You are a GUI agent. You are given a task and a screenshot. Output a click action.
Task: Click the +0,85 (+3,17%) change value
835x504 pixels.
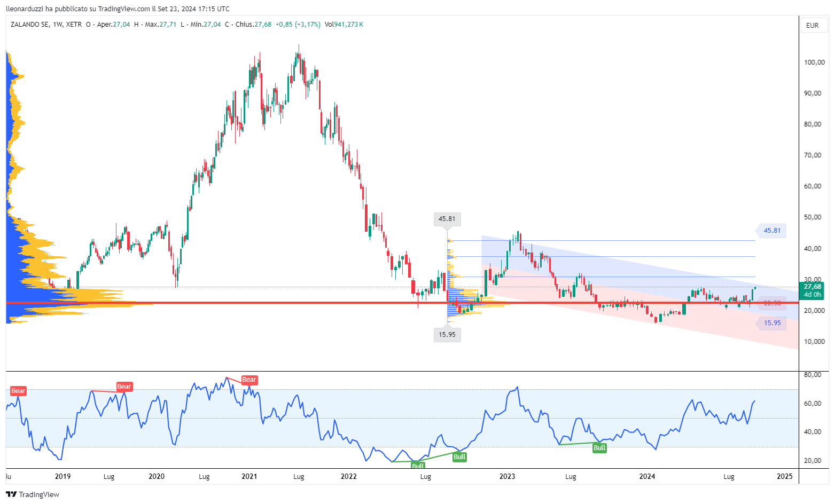click(x=298, y=25)
